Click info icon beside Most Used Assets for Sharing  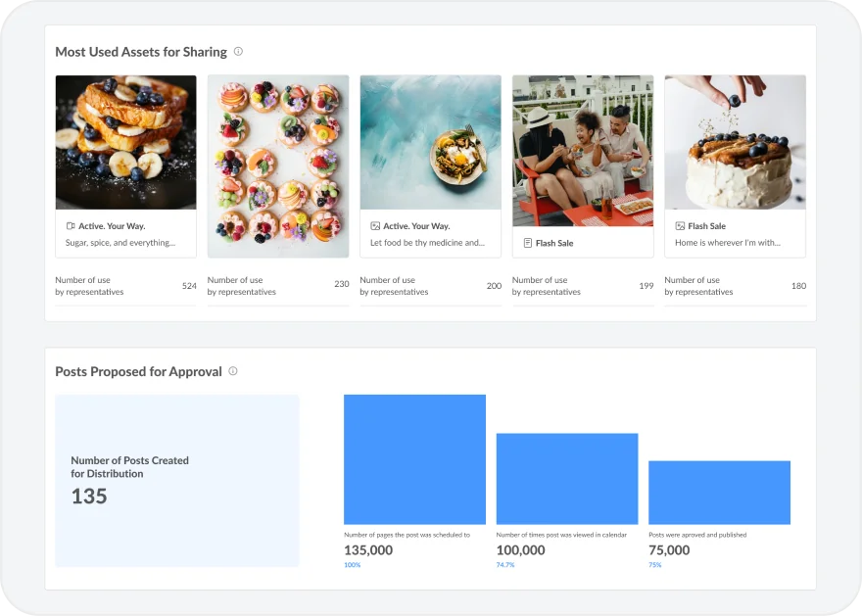pyautogui.click(x=238, y=52)
